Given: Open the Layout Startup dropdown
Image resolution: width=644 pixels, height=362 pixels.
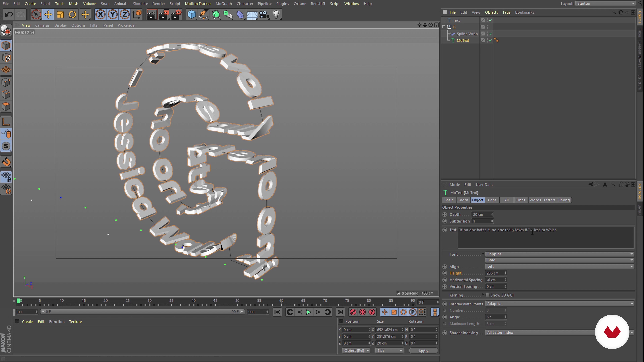Looking at the screenshot, I should (x=605, y=4).
